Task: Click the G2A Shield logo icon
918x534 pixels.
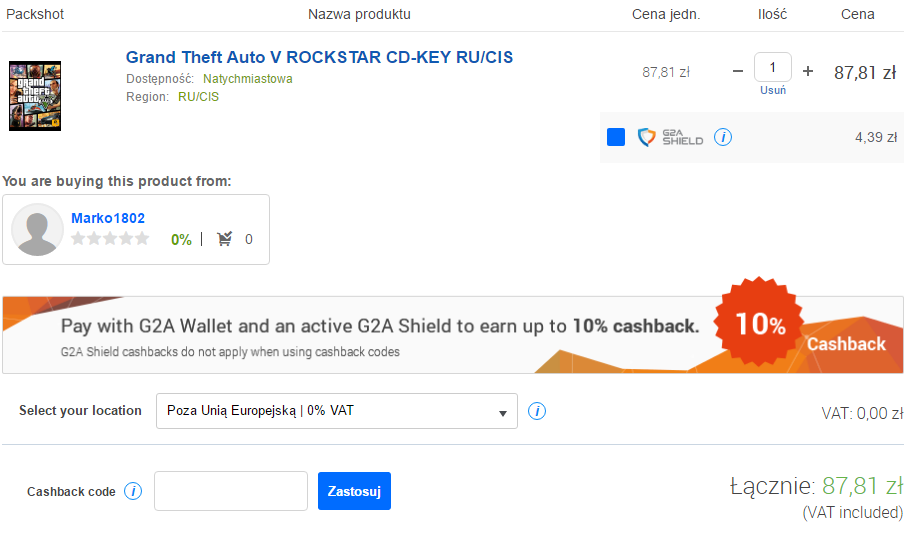Action: click(x=646, y=137)
